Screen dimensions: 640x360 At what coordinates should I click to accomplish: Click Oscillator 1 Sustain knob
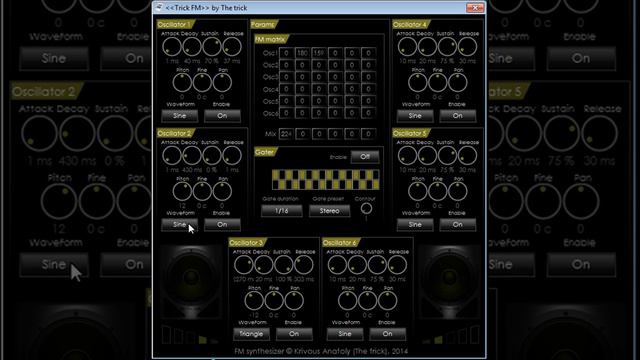(x=212, y=47)
